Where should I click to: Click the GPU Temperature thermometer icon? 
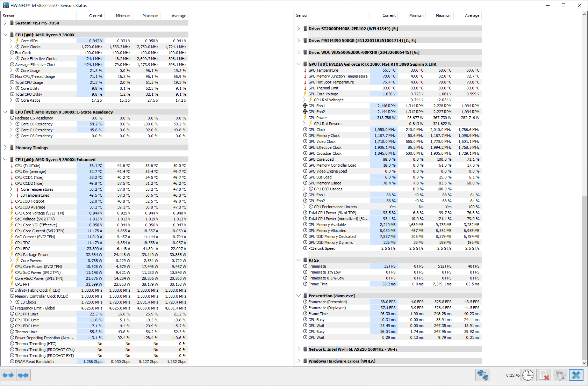point(305,70)
